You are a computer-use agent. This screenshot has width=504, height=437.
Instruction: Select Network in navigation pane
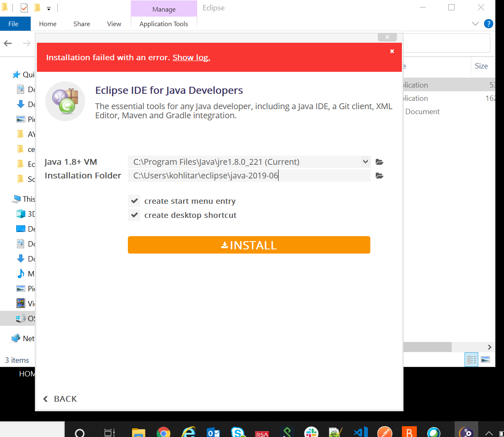tap(23, 338)
